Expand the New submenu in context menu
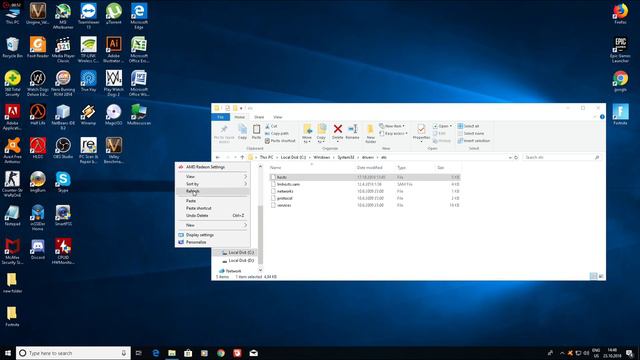Image resolution: width=640 pixels, height=360 pixels. [212, 225]
